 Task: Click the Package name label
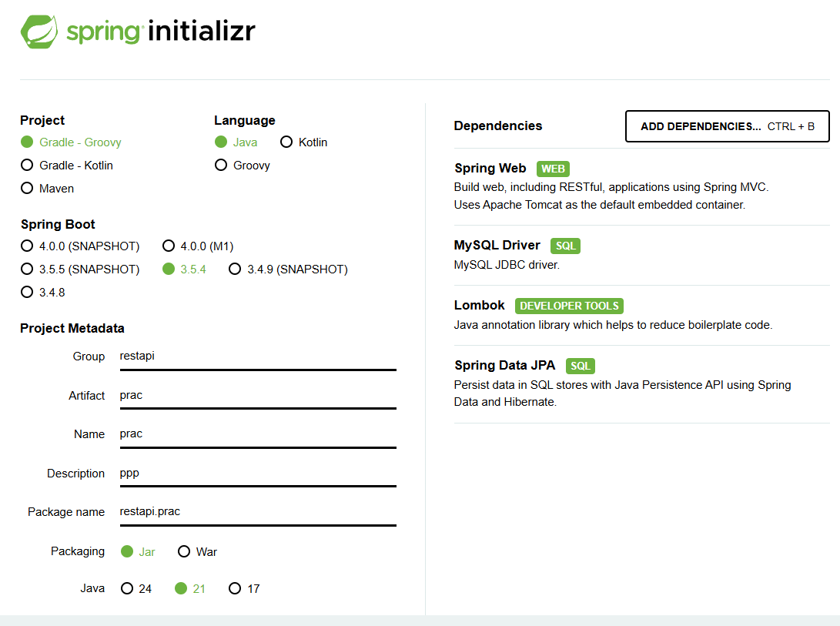[x=66, y=512]
